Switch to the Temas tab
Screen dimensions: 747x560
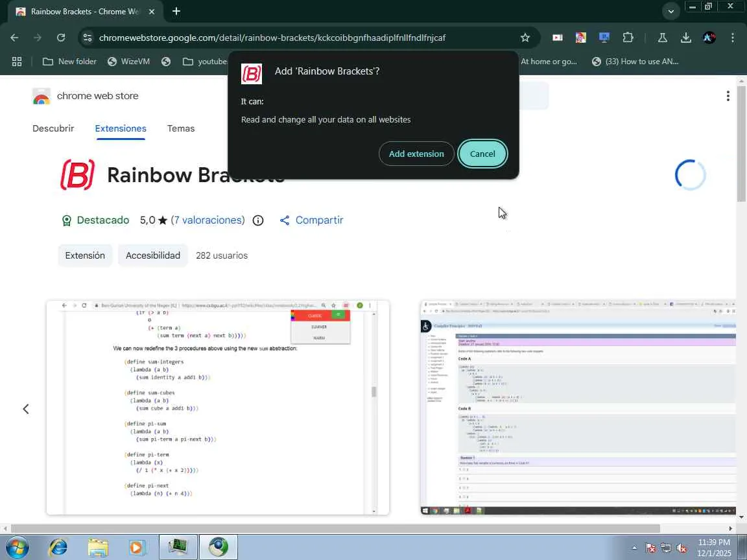(180, 128)
